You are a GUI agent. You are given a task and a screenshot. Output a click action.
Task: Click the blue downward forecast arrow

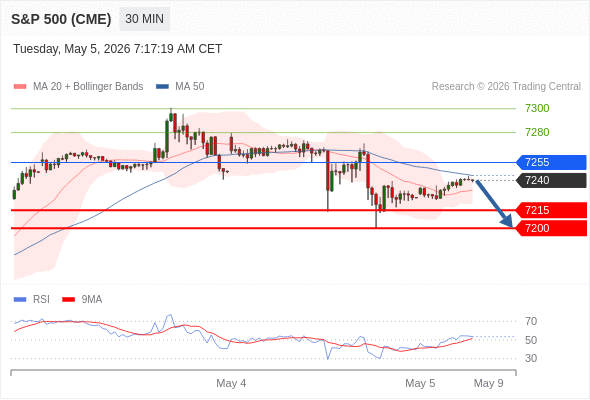tap(495, 204)
